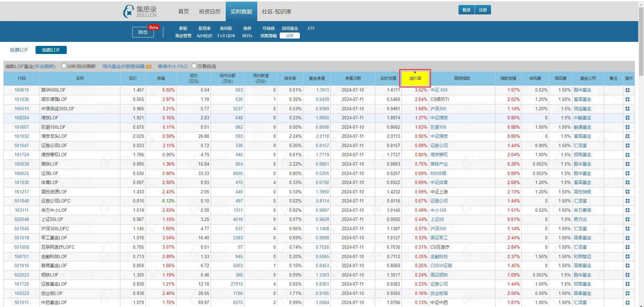The image size is (644, 307).
Task: Click the Jisilu logo
Action: [x=140, y=11]
